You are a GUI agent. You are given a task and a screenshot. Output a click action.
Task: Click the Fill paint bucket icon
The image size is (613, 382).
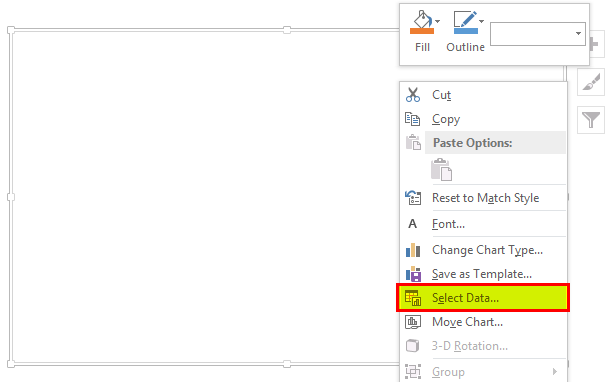point(421,22)
